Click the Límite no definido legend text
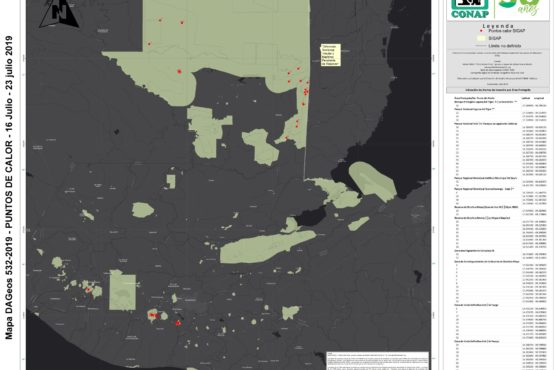555x370 pixels. tap(505, 46)
